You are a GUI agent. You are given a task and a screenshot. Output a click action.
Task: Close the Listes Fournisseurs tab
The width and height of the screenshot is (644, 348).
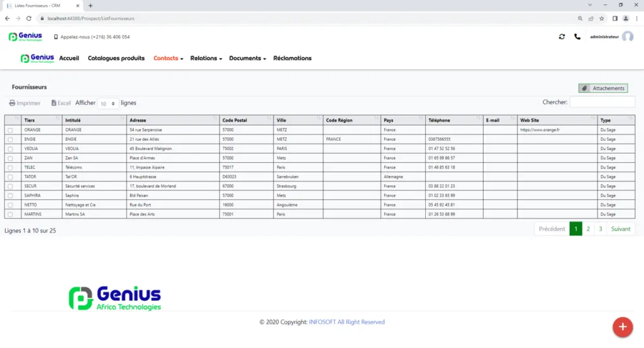click(77, 6)
